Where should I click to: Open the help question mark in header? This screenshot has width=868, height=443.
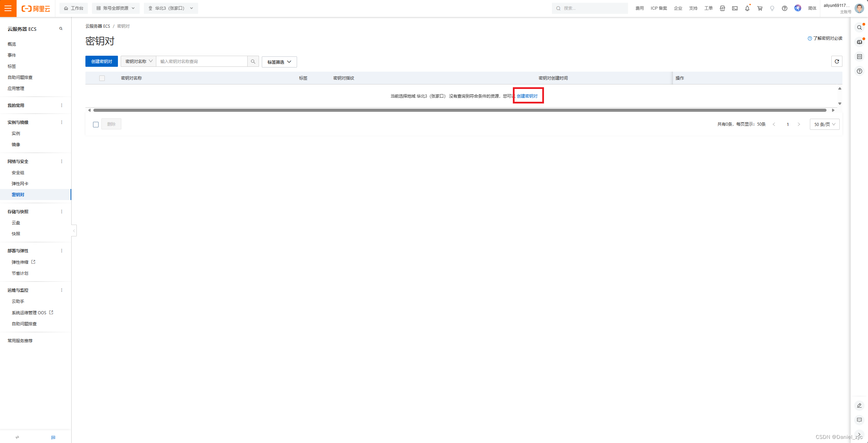pos(784,8)
